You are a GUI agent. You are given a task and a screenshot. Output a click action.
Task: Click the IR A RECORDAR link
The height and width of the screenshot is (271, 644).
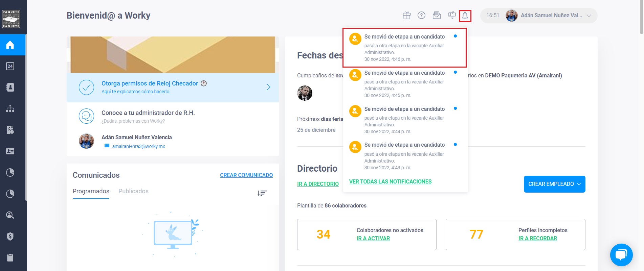538,238
